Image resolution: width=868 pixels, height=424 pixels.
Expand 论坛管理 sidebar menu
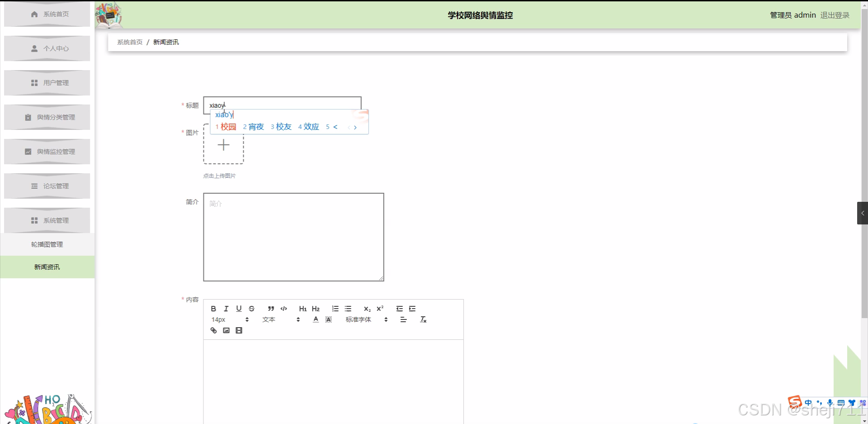[47, 186]
